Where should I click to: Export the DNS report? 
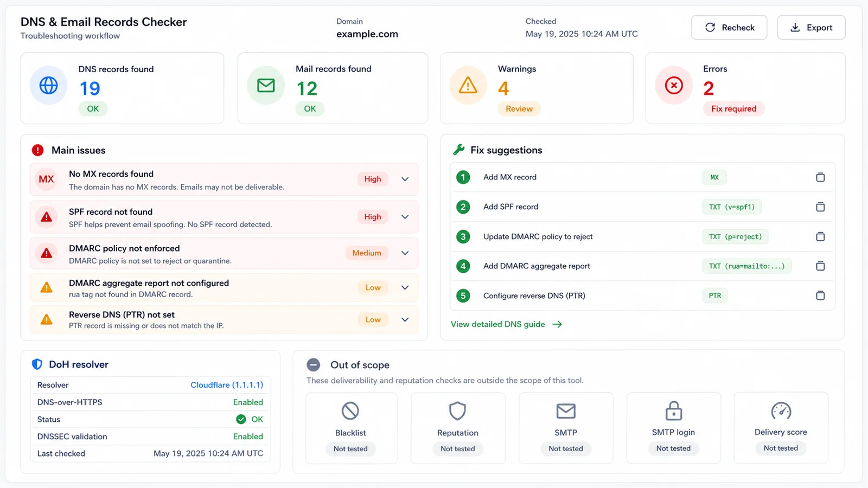pos(811,28)
